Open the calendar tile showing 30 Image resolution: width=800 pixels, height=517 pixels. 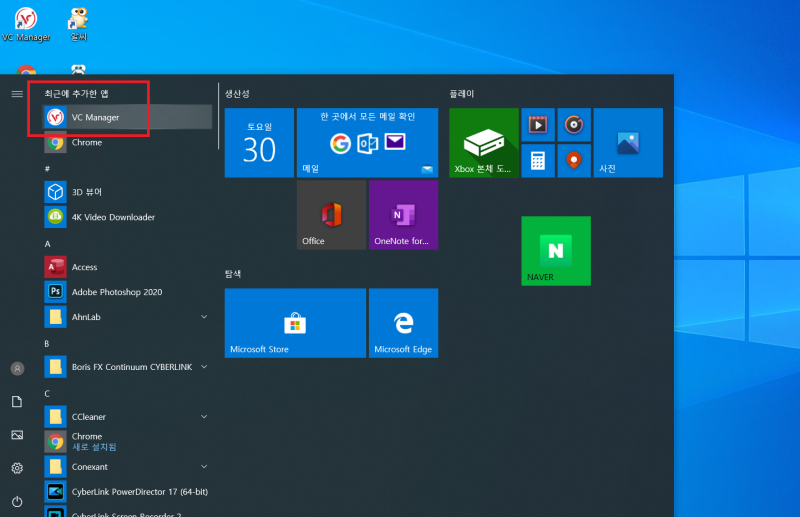click(259, 143)
